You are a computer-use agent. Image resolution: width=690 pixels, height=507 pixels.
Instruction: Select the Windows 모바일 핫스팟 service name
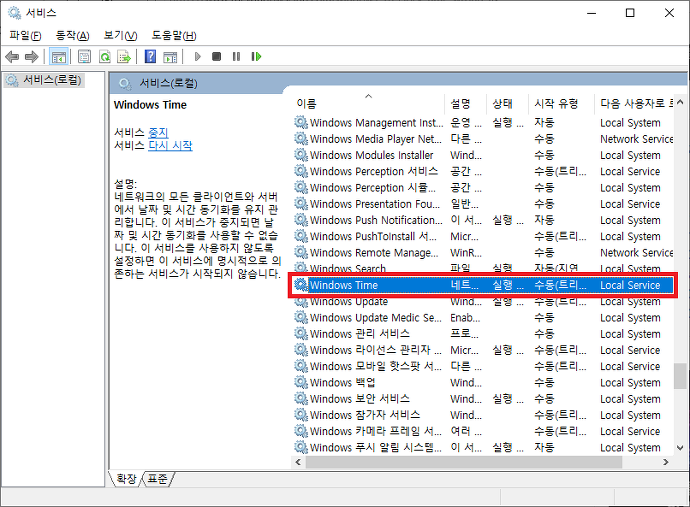tap(375, 367)
